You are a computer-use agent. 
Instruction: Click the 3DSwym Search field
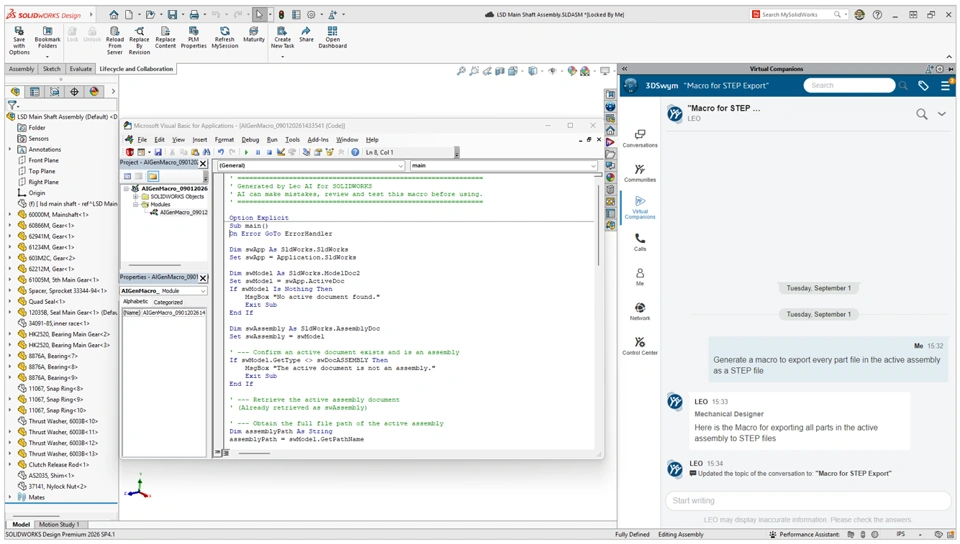pos(849,86)
